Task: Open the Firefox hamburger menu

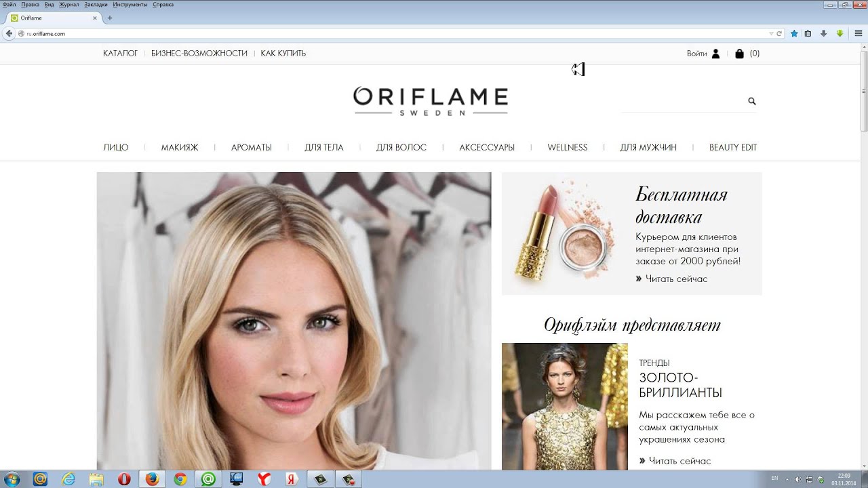Action: tap(859, 33)
